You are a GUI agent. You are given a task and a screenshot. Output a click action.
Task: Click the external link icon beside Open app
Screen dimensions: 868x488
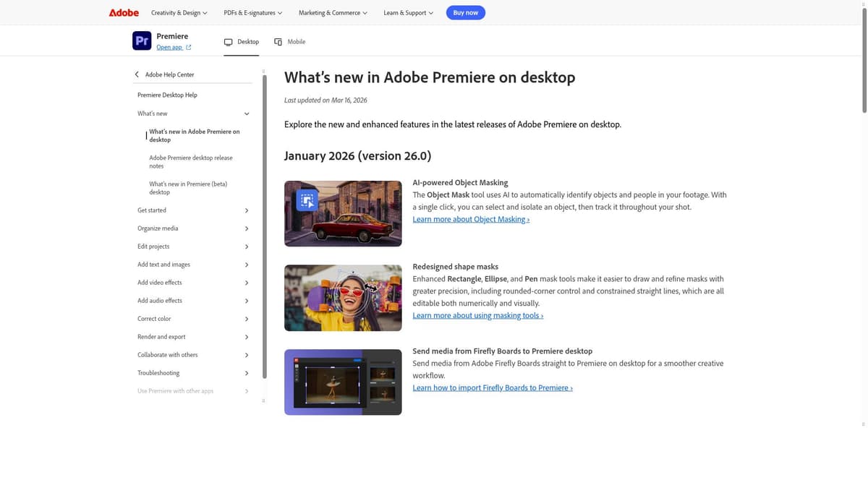click(x=187, y=46)
